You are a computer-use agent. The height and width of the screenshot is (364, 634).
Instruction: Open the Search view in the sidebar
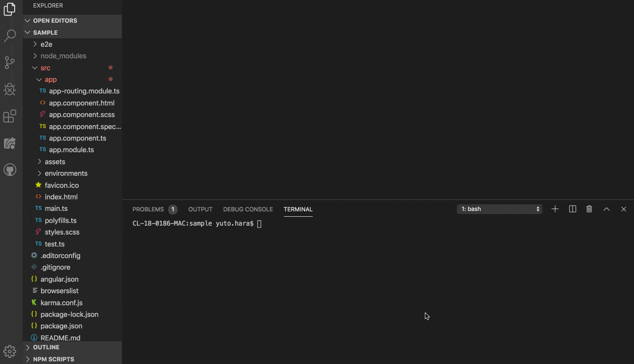(10, 36)
